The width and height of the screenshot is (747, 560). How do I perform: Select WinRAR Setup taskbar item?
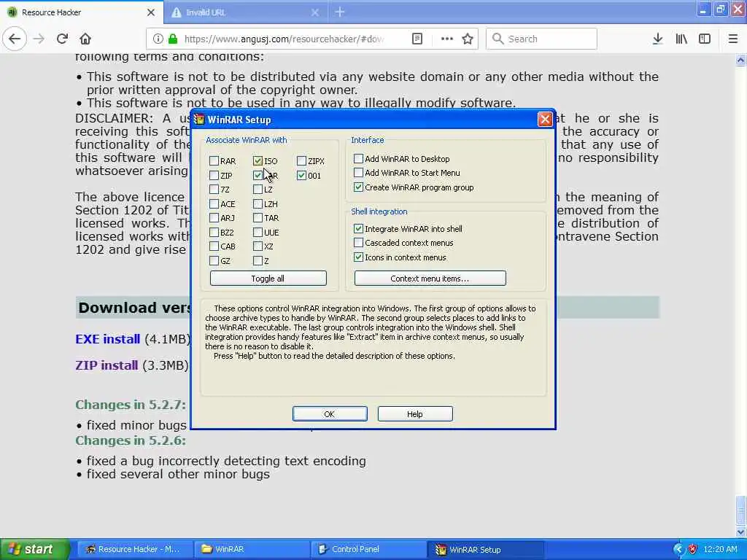(485, 549)
